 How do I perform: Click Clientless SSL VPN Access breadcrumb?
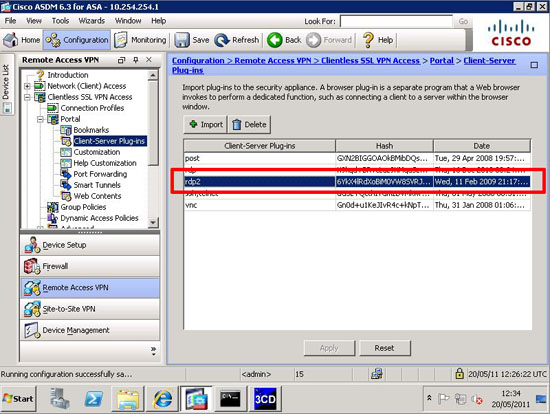pos(370,61)
